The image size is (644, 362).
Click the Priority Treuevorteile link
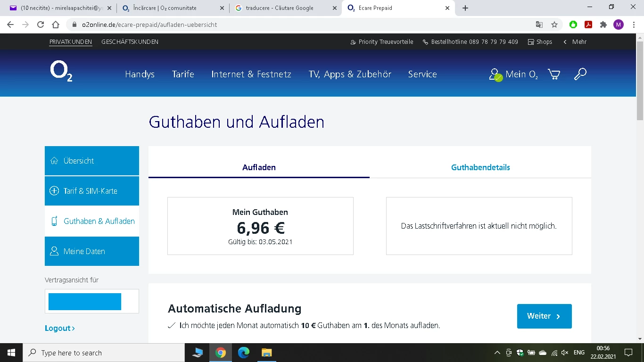point(382,42)
